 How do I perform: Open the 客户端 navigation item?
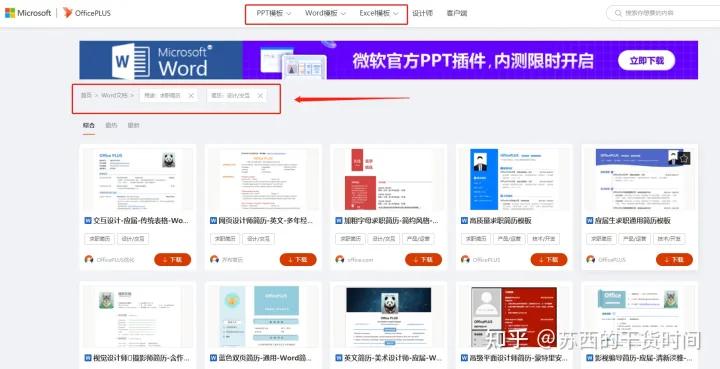coord(457,13)
